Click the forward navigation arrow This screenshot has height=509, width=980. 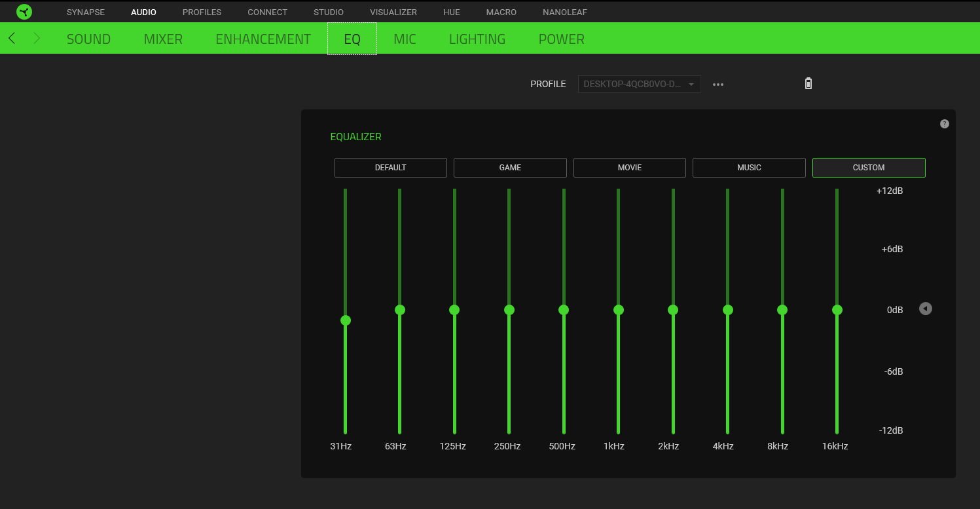click(x=37, y=39)
